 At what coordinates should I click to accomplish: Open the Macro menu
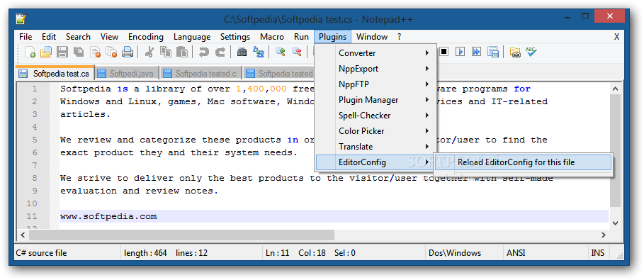click(x=272, y=37)
